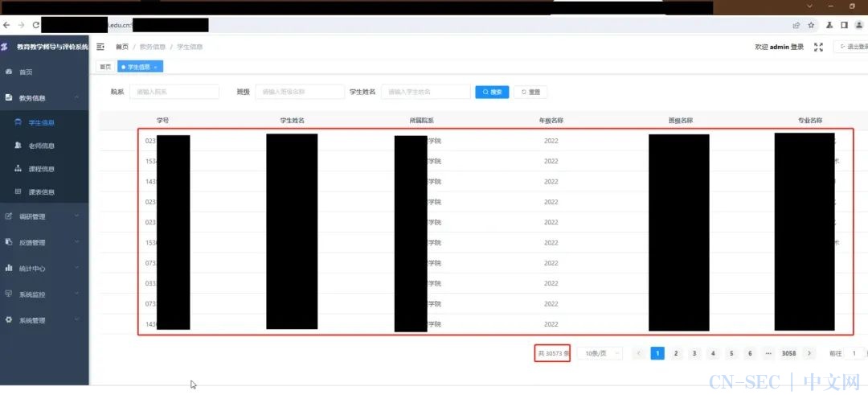Reload the page with browser refresh icon
868x395 pixels.
point(36,25)
